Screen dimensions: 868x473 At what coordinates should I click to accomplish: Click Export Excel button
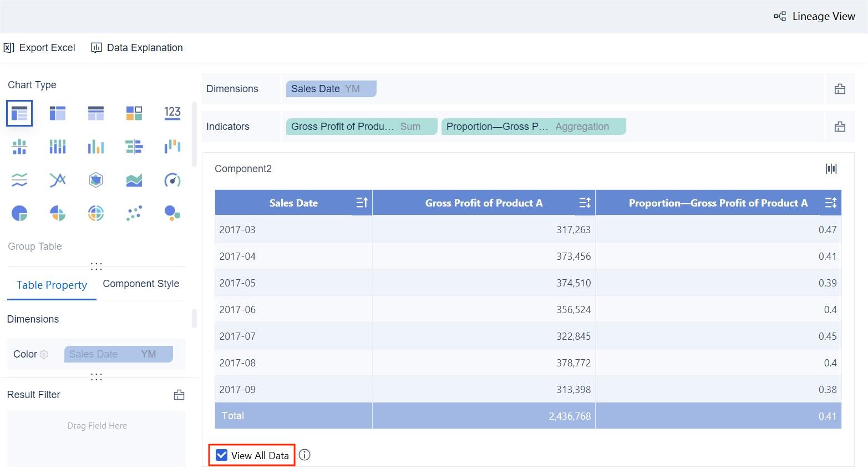point(39,48)
